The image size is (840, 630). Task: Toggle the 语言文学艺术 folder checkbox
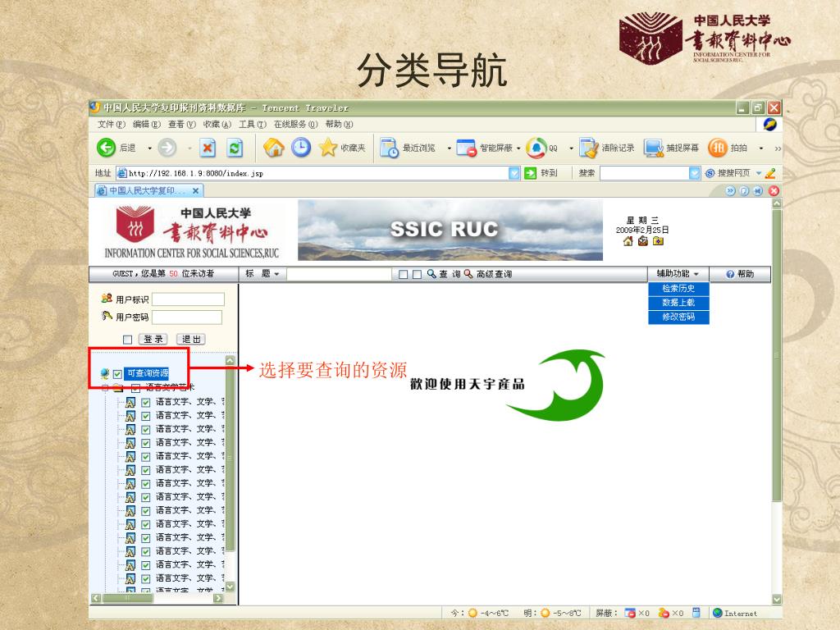pyautogui.click(x=136, y=388)
